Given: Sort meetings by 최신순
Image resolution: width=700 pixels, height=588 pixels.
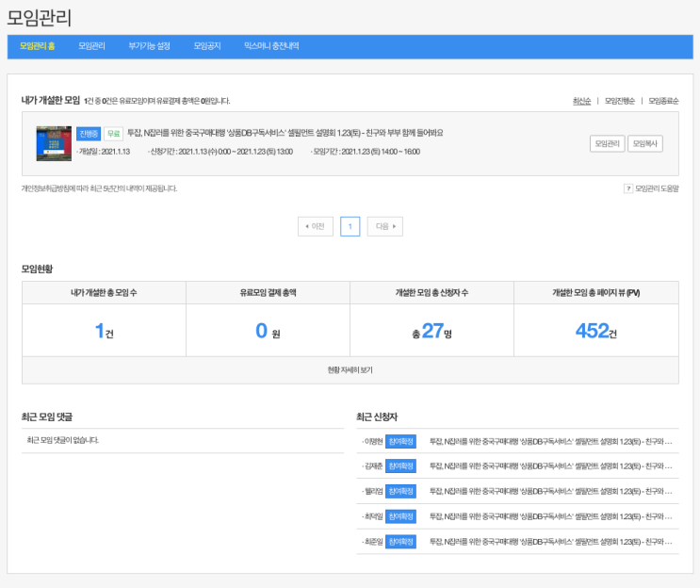Looking at the screenshot, I should (x=581, y=101).
